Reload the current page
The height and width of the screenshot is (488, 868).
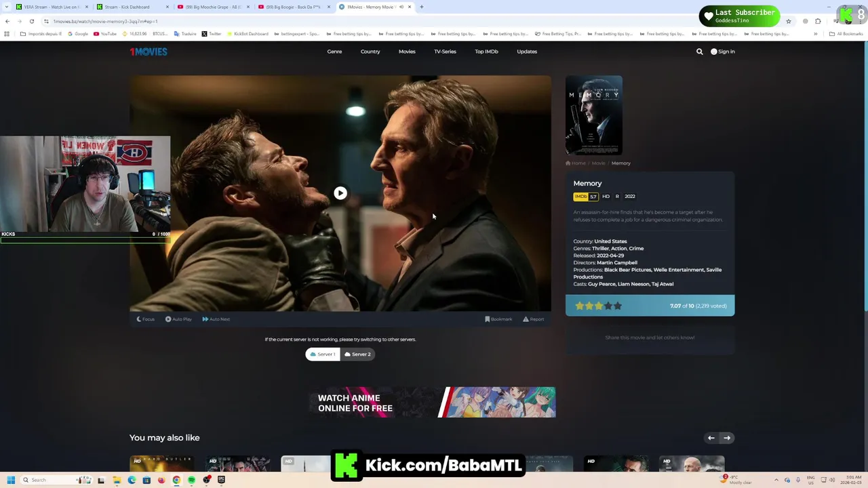(31, 21)
